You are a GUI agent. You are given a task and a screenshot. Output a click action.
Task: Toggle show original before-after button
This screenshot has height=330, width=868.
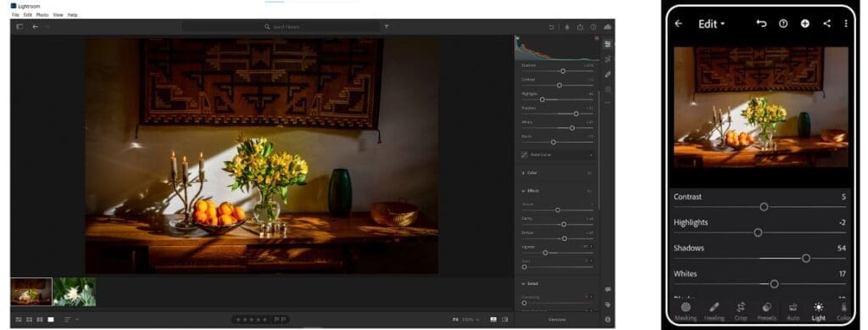pos(505,320)
